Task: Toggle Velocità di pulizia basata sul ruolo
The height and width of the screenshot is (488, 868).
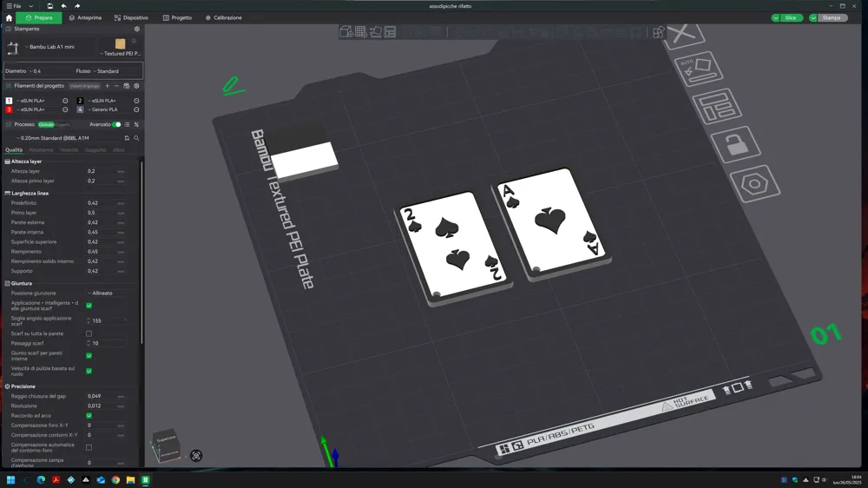Action: 89,371
